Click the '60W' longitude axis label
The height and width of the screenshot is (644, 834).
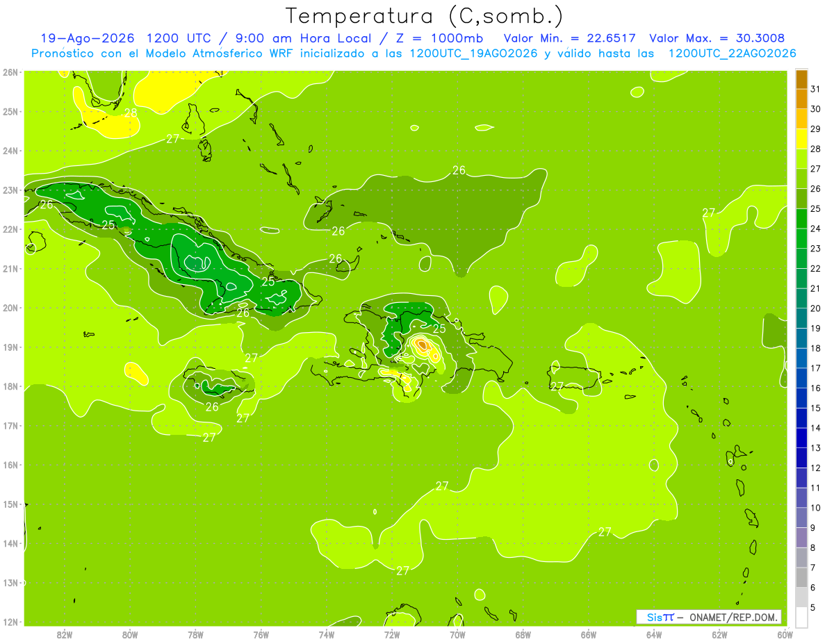pyautogui.click(x=785, y=634)
